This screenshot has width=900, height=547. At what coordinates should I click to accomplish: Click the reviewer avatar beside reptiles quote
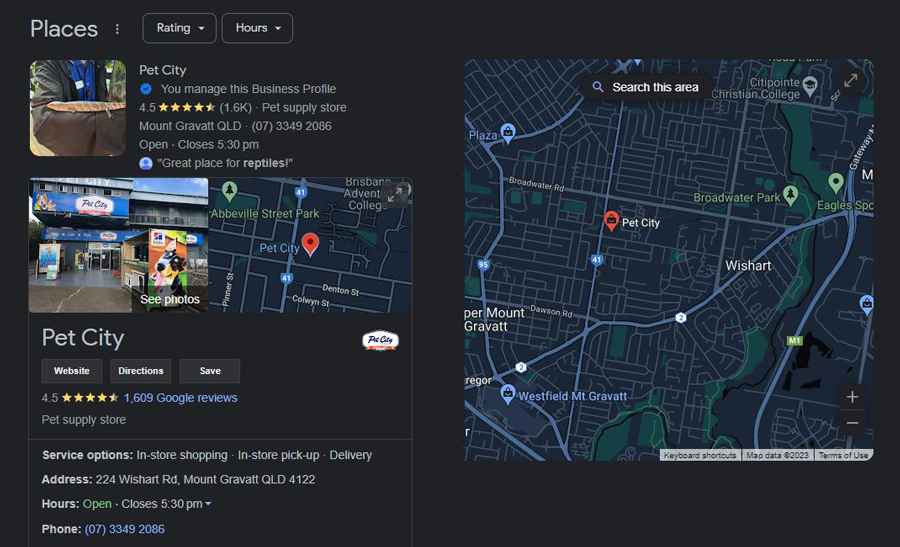(x=146, y=164)
